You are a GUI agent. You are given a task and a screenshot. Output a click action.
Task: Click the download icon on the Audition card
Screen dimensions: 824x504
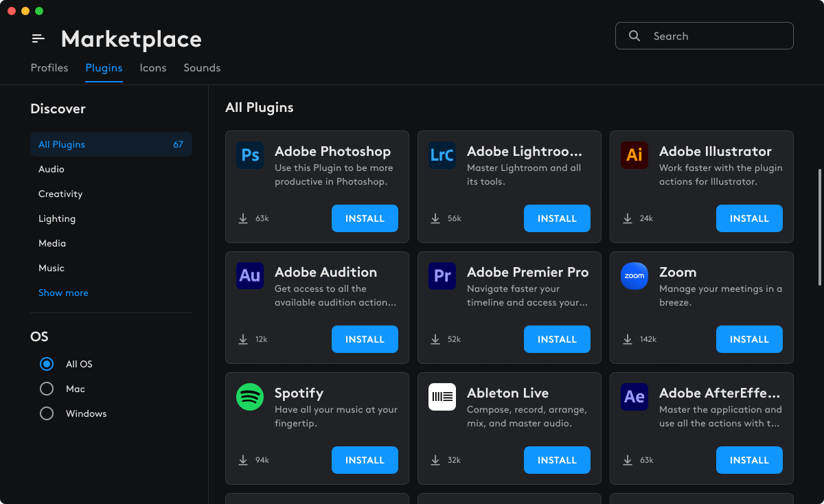[243, 339]
